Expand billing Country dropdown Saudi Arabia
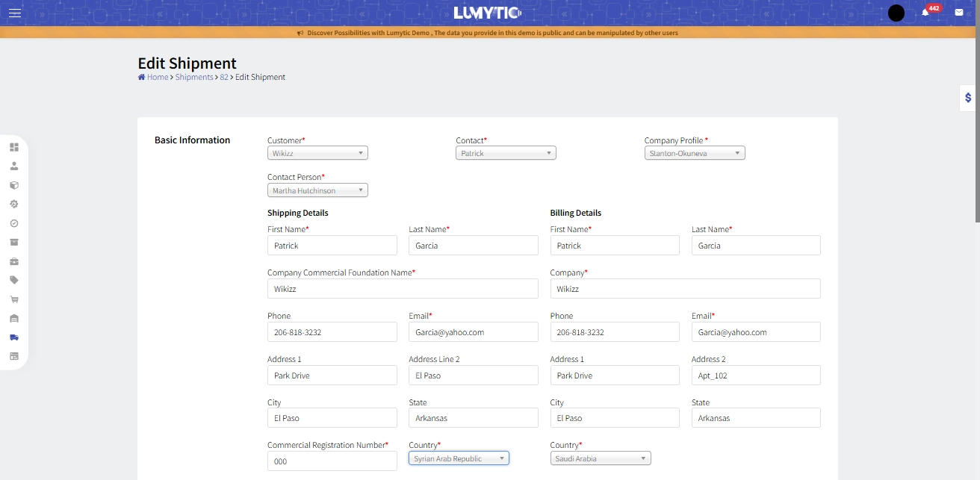The image size is (980, 480). click(x=601, y=458)
